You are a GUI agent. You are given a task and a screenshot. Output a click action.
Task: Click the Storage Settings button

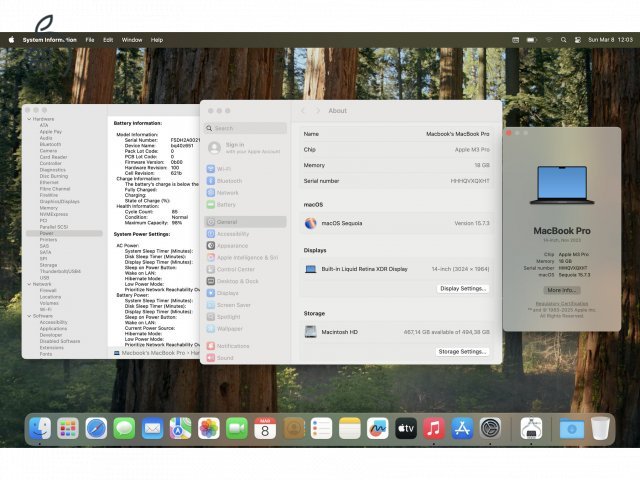[x=462, y=351]
